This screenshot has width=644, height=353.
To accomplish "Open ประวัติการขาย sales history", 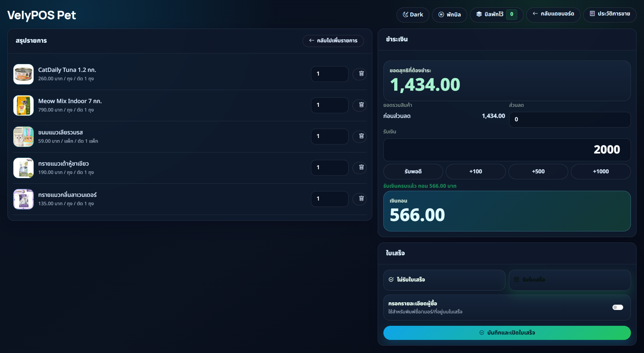I will (x=609, y=14).
